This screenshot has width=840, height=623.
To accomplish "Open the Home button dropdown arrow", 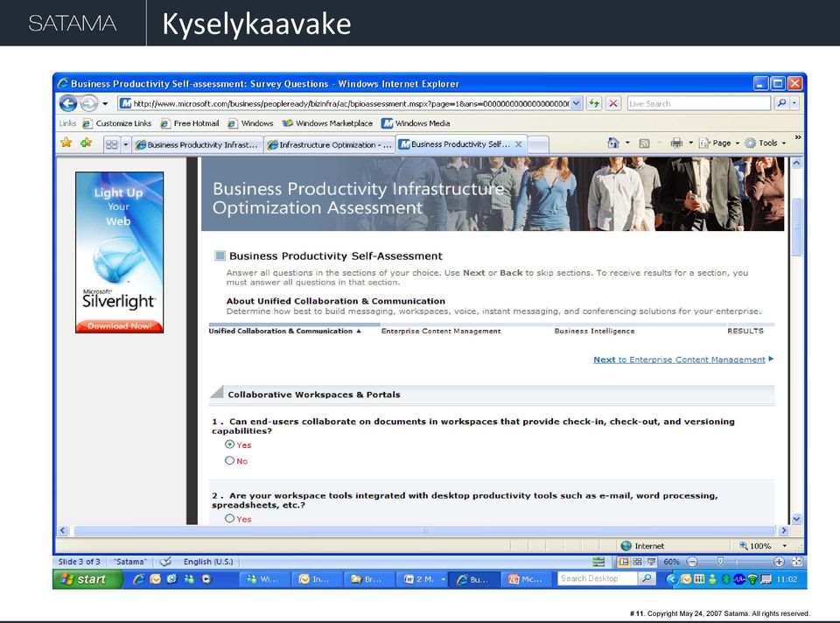I will click(627, 143).
